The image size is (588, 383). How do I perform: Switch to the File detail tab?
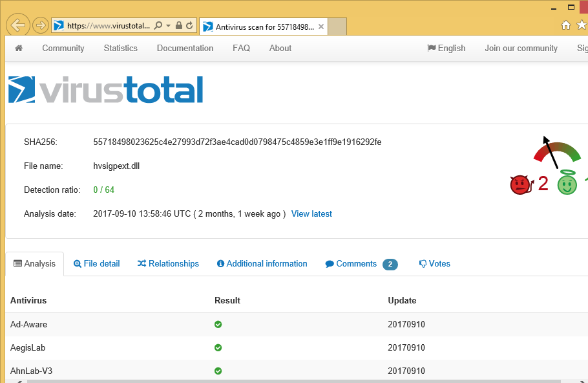[x=97, y=264]
